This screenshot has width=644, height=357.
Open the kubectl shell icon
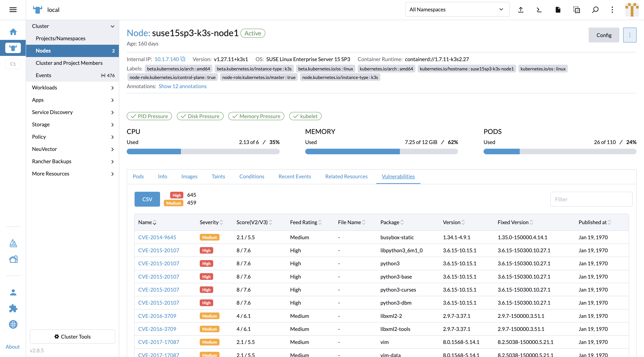coord(539,10)
